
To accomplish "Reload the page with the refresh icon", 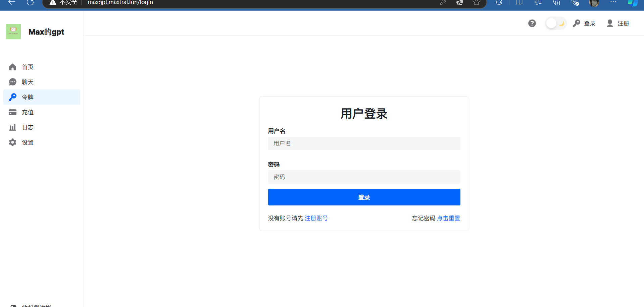I will click(30, 2).
